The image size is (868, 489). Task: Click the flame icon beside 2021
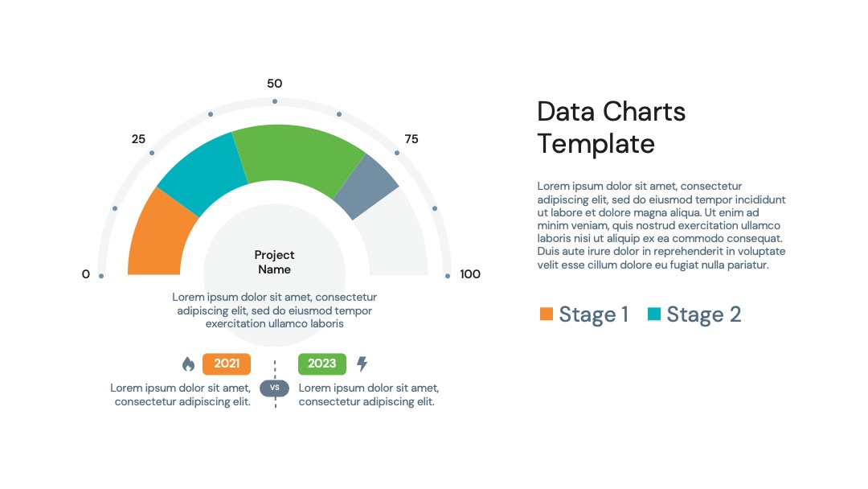(x=188, y=364)
